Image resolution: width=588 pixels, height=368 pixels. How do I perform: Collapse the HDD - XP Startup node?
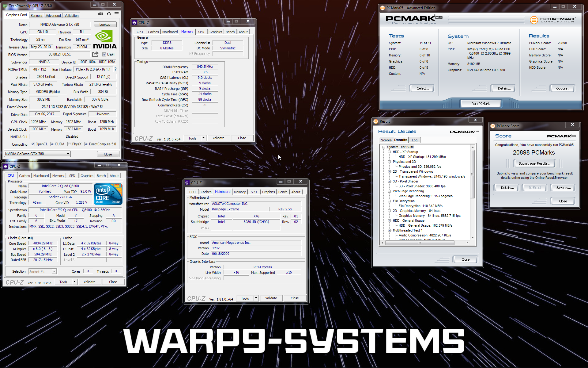390,152
